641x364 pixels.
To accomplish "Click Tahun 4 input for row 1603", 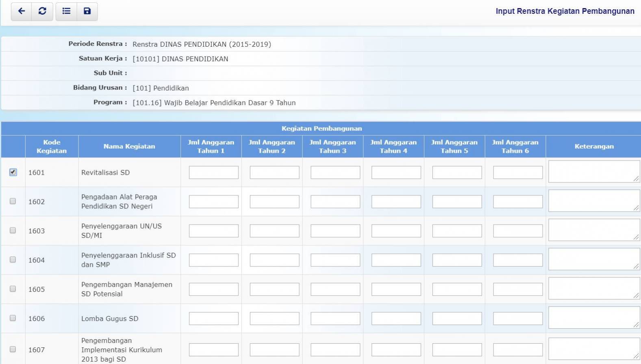I will [x=396, y=231].
